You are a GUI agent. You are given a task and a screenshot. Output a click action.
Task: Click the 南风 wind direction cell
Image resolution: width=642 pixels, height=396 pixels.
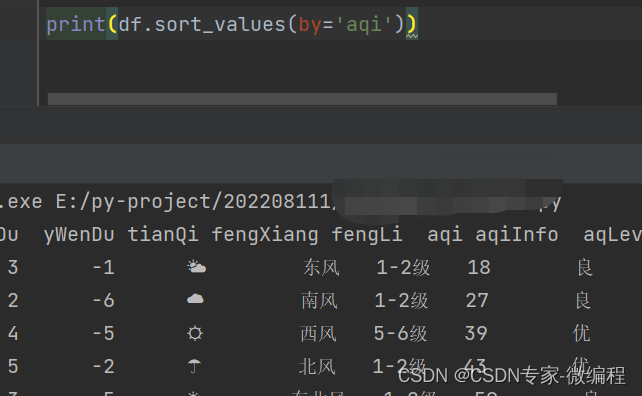click(319, 301)
